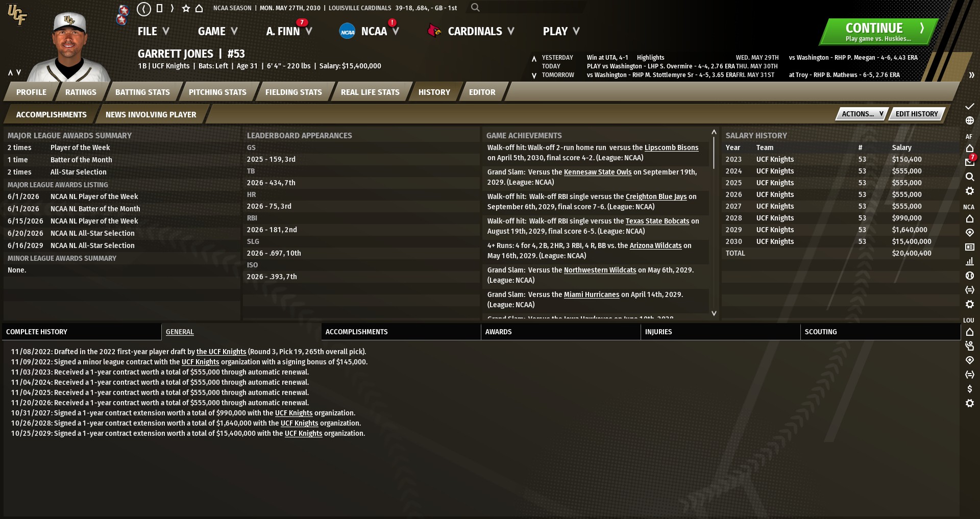Open the Highlights link for yesterday's game

click(x=650, y=58)
